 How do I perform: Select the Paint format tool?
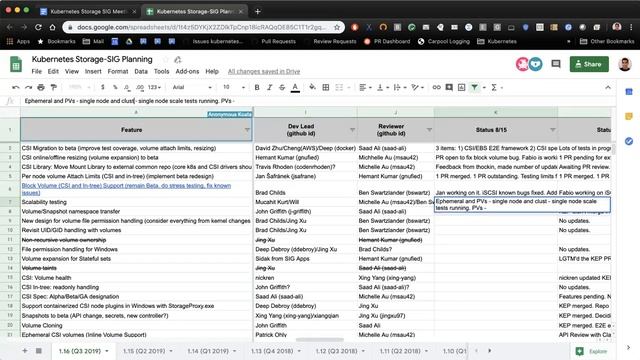[53, 87]
